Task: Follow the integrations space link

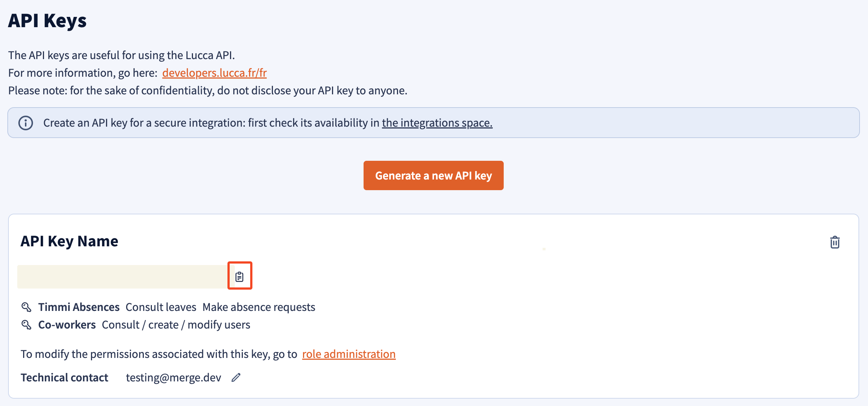Action: pyautogui.click(x=437, y=123)
